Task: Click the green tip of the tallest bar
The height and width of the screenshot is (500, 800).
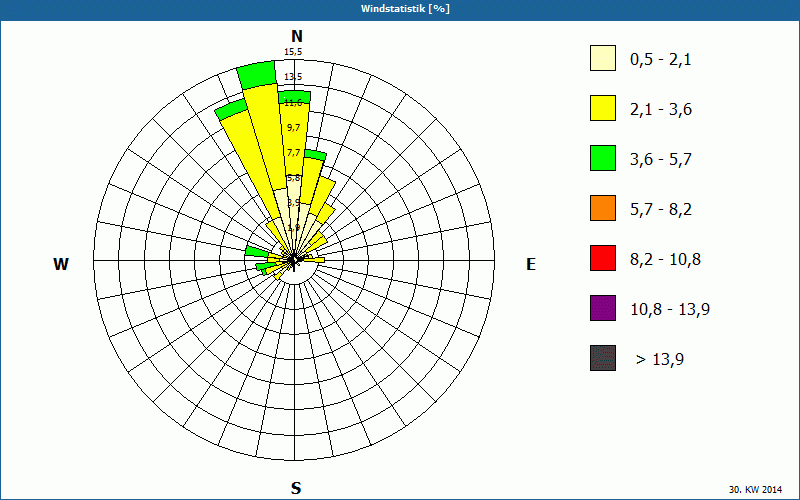Action: click(x=258, y=73)
